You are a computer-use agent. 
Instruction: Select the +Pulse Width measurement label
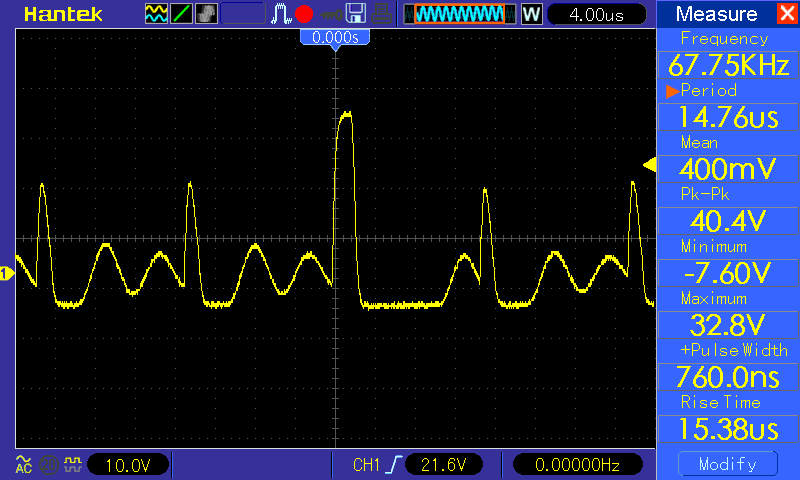[734, 350]
